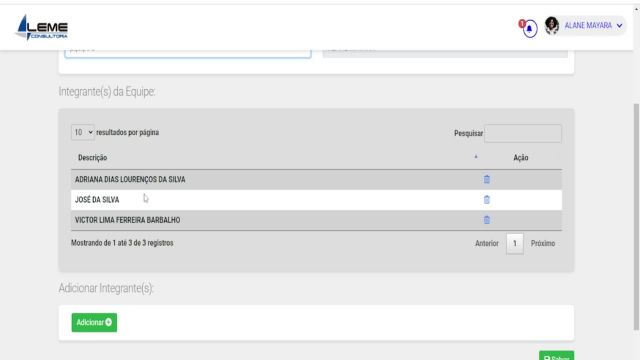Sort by the Descrição column header
The height and width of the screenshot is (360, 640).
tap(93, 158)
